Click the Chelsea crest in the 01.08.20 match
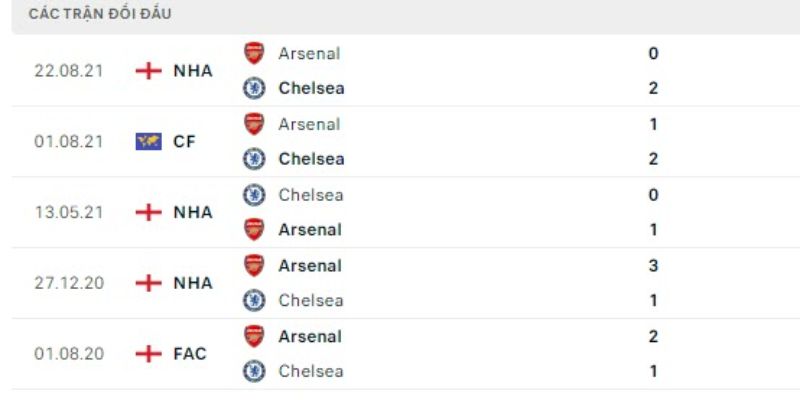The image size is (800, 400). click(x=255, y=371)
